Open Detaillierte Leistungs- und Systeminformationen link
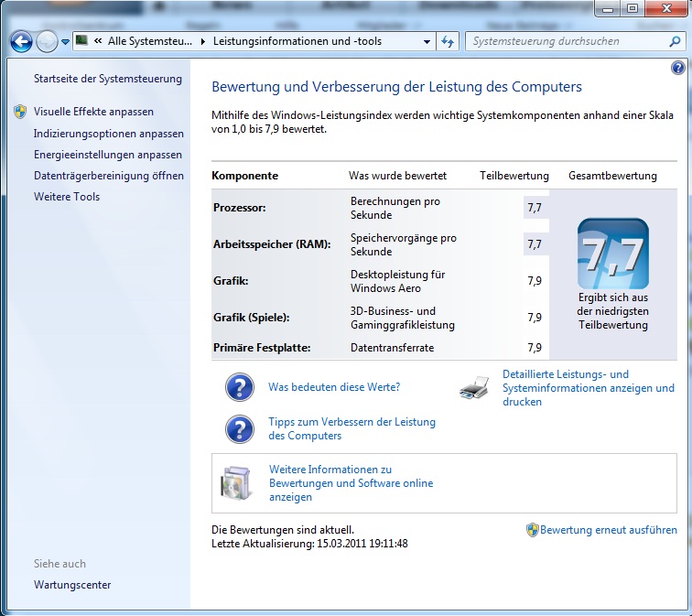The height and width of the screenshot is (616, 692). pyautogui.click(x=589, y=388)
